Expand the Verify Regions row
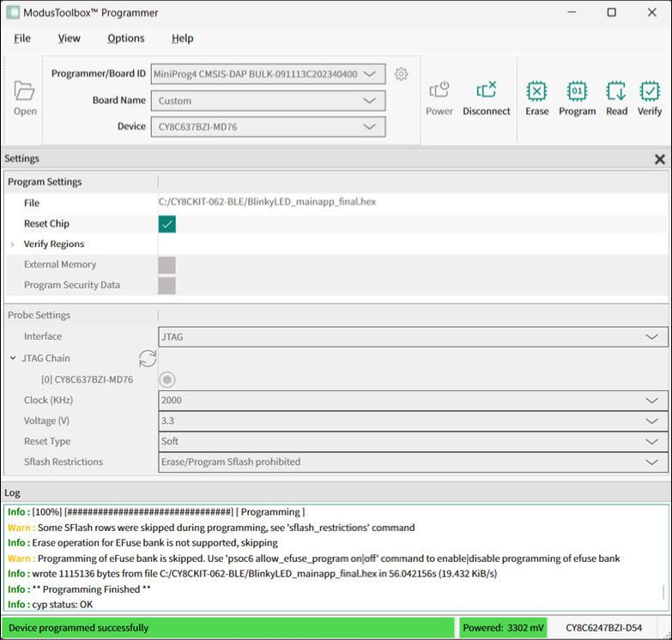The image size is (672, 640). click(x=12, y=245)
